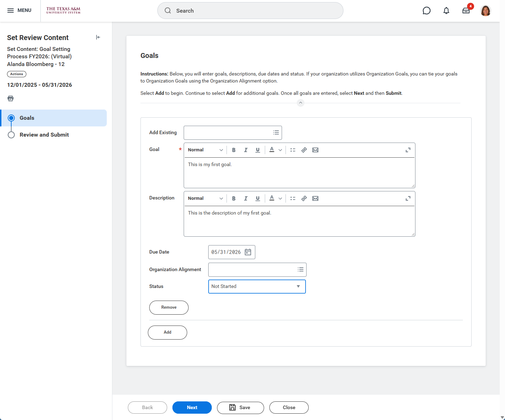Open the main MENU
505x420 pixels.
tap(19, 11)
